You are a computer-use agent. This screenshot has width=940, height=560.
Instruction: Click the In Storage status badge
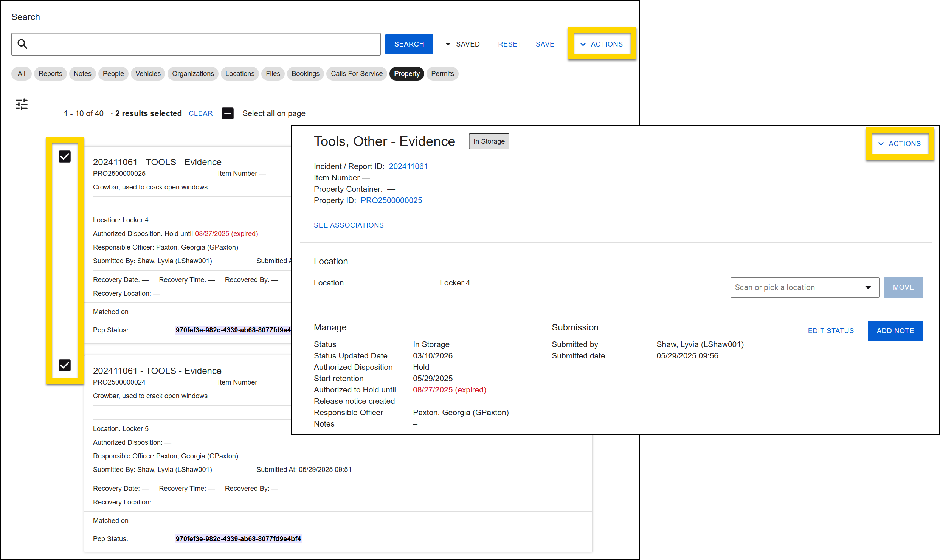(x=489, y=141)
